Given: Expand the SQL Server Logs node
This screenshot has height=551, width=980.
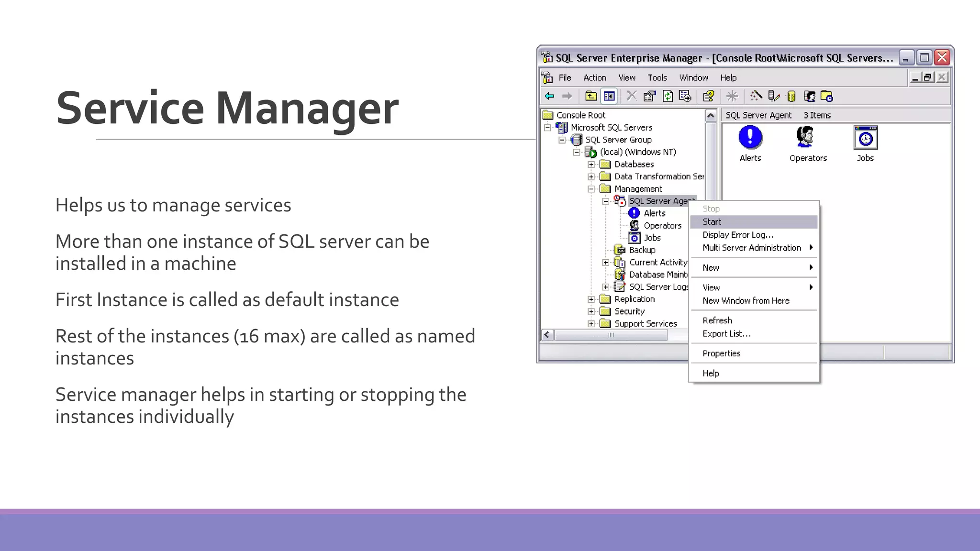Looking at the screenshot, I should tap(606, 287).
